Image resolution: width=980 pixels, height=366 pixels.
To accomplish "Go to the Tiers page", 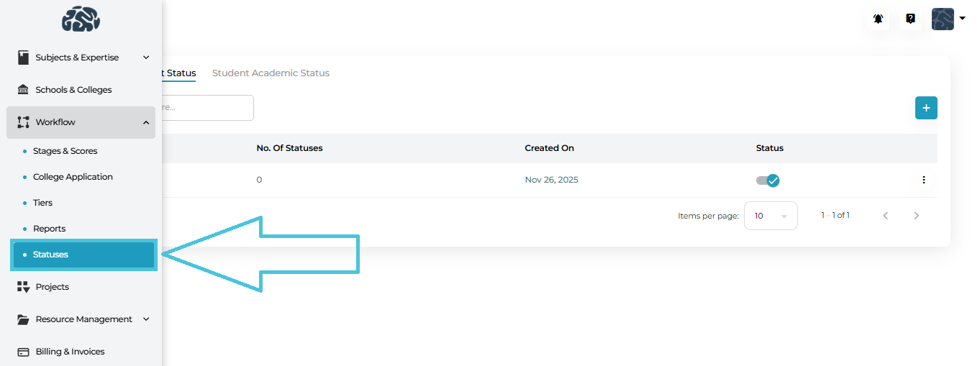I will pos(42,203).
